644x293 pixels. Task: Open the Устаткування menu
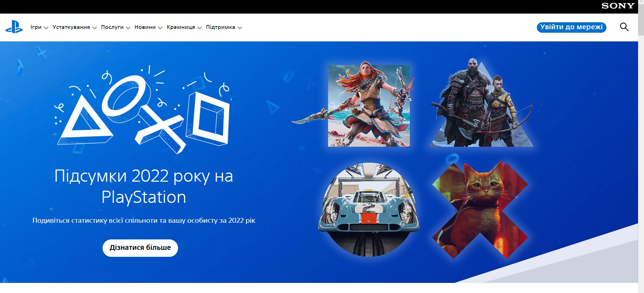(71, 27)
